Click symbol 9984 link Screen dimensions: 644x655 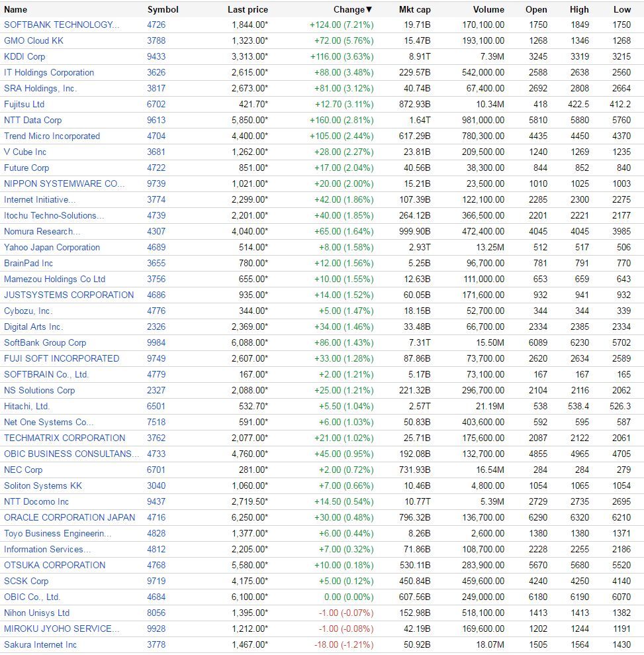156,342
